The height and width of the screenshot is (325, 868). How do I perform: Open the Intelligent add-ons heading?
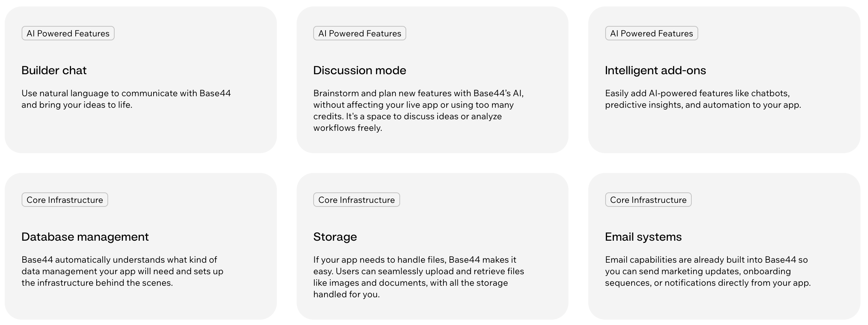(x=655, y=70)
